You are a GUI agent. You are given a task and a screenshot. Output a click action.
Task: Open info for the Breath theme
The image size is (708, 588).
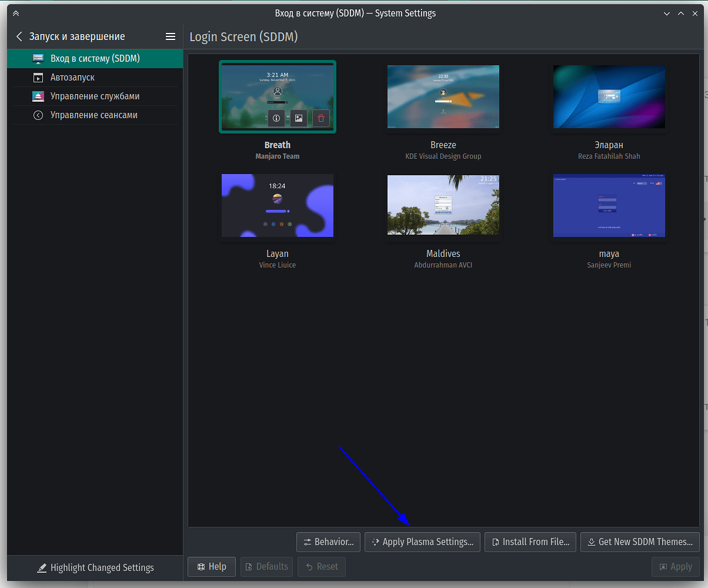(276, 118)
